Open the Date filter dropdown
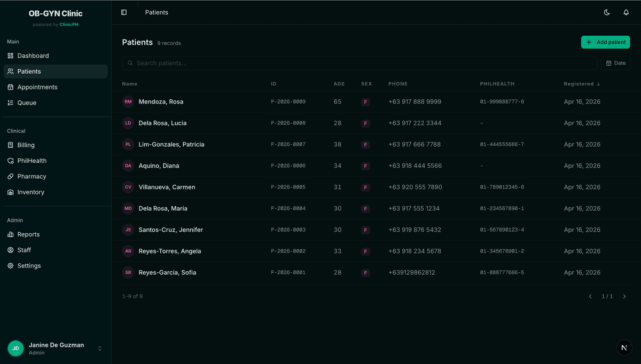The width and height of the screenshot is (641, 364). [615, 63]
